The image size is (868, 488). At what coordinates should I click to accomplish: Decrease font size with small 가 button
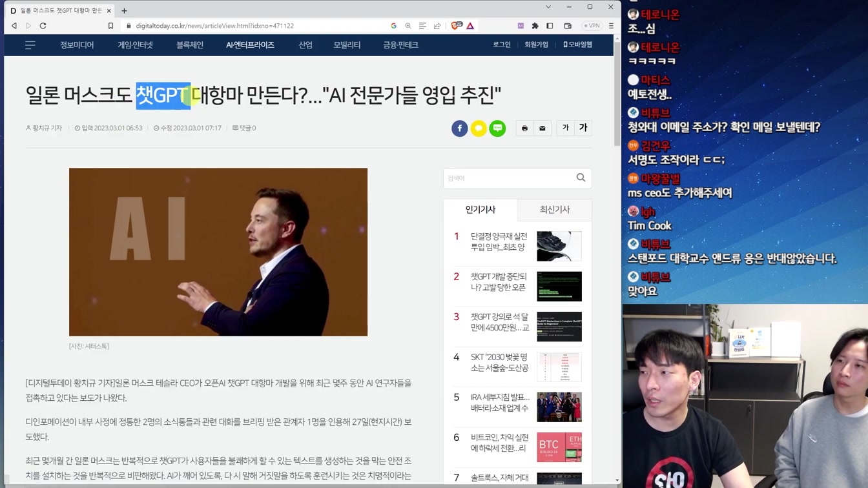(566, 128)
